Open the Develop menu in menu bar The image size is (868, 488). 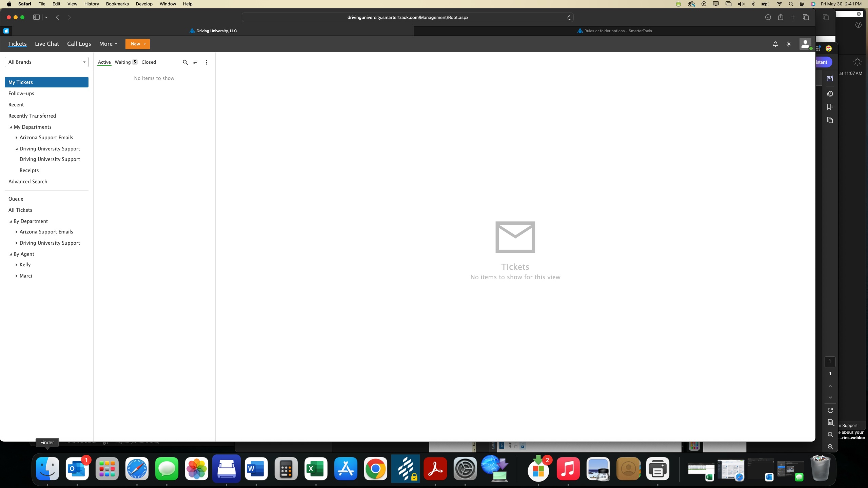click(x=144, y=4)
